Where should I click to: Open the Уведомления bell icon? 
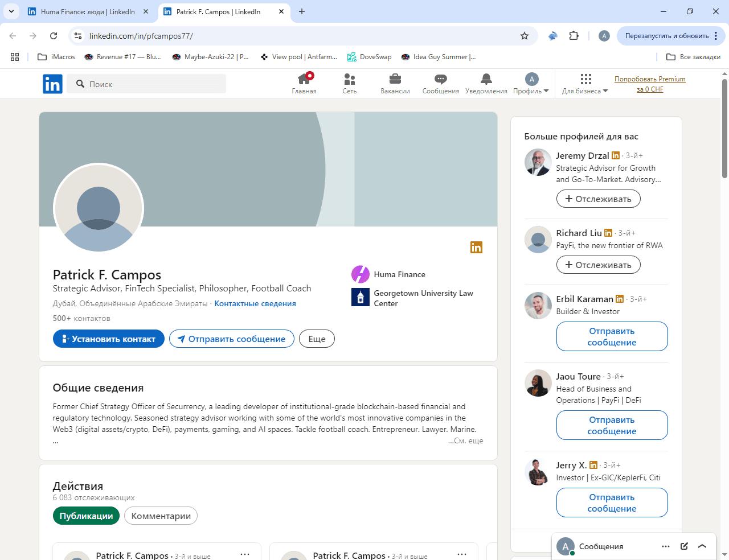click(486, 84)
